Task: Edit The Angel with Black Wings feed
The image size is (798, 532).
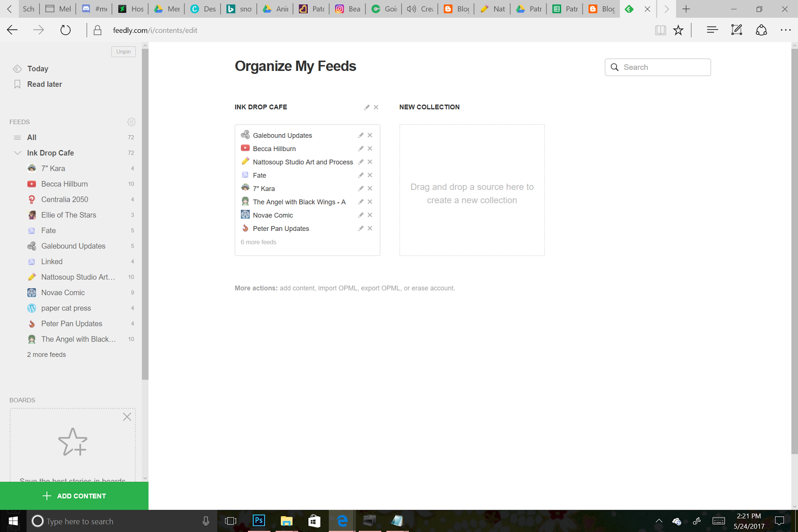Action: point(361,202)
